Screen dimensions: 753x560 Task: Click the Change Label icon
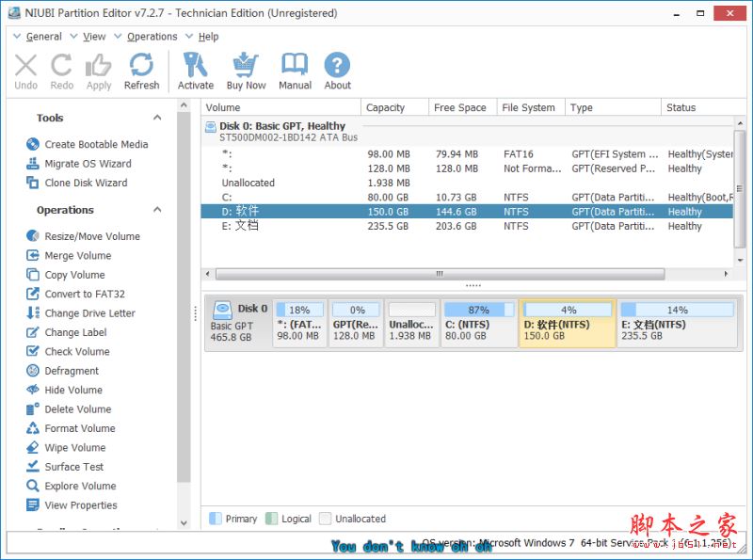pyautogui.click(x=33, y=332)
